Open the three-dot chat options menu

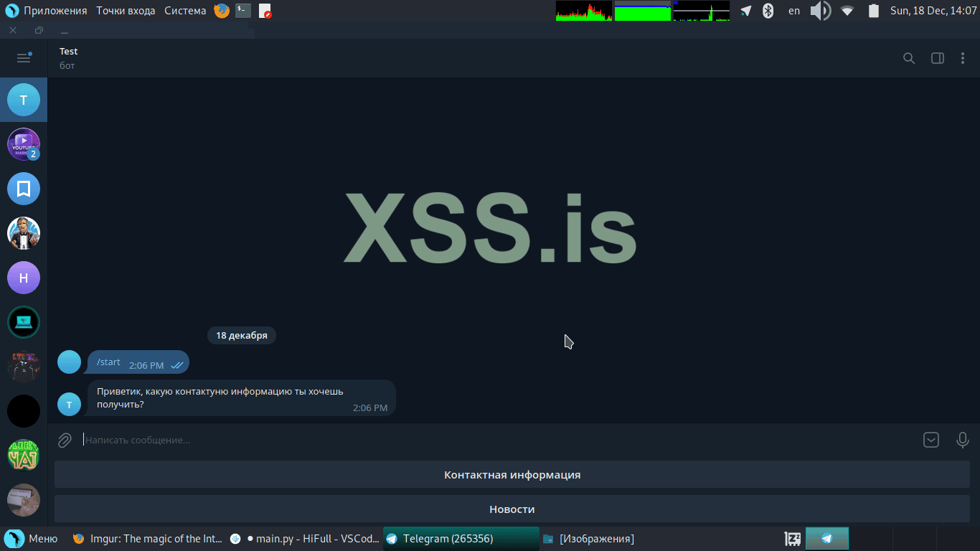coord(963,58)
